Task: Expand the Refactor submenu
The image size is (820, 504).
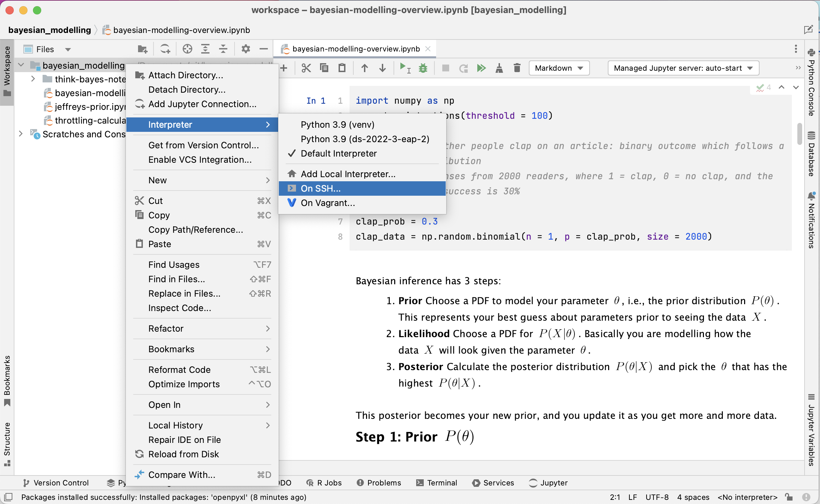Action: (203, 329)
